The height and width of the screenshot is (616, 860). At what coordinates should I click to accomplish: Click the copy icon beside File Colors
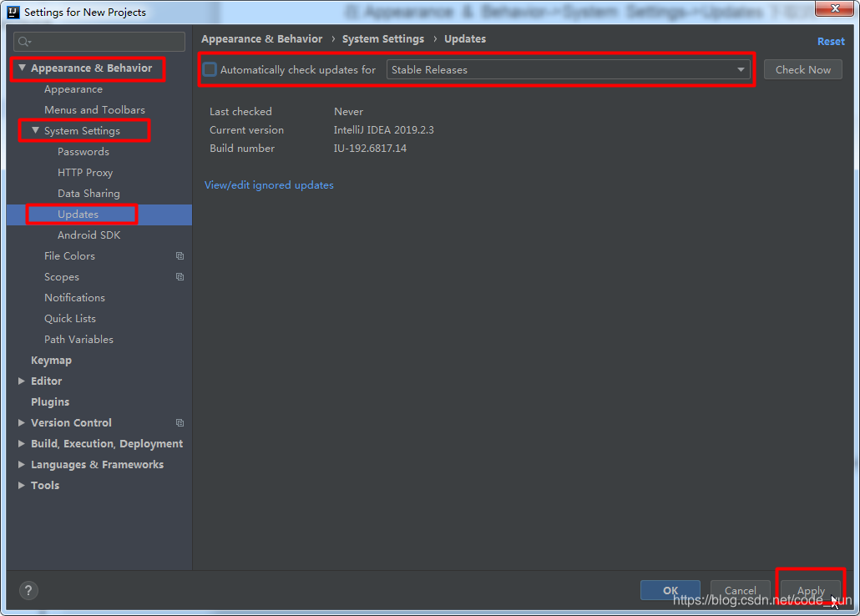pos(180,255)
